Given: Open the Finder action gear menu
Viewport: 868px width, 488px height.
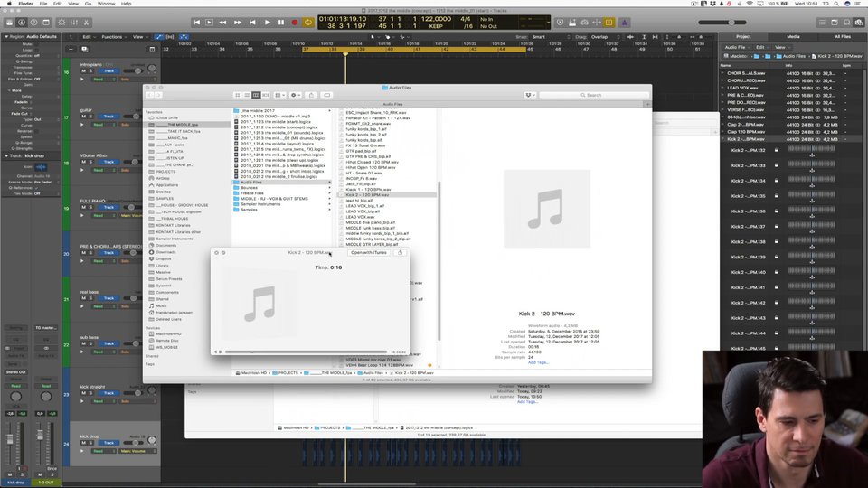Looking at the screenshot, I should pyautogui.click(x=296, y=95).
